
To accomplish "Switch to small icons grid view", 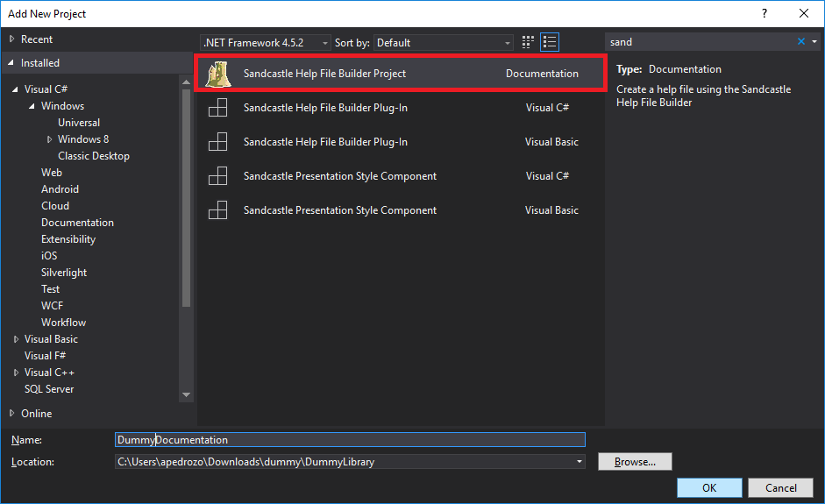I will (x=528, y=42).
